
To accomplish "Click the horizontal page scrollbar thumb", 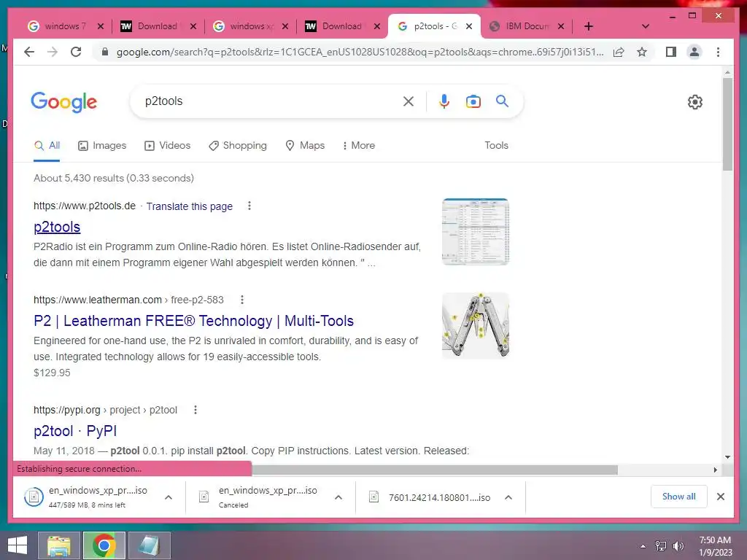I will (x=435, y=470).
